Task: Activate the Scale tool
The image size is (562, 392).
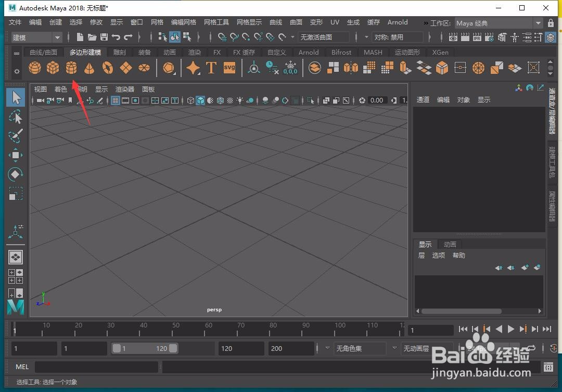Action: 16,194
